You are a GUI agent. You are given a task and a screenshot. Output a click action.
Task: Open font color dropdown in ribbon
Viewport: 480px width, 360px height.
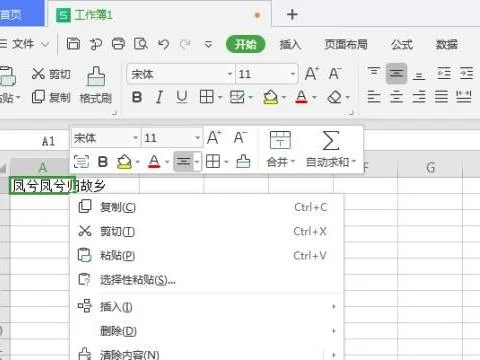pos(314,97)
